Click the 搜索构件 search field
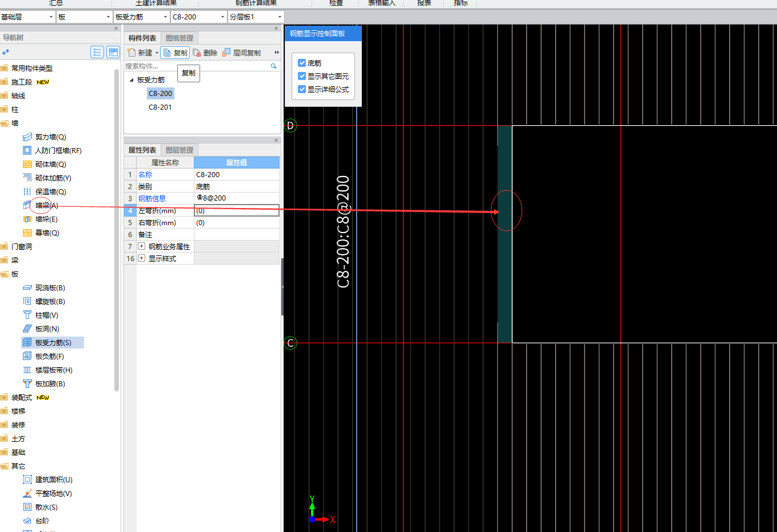This screenshot has height=532, width=777. coord(197,66)
